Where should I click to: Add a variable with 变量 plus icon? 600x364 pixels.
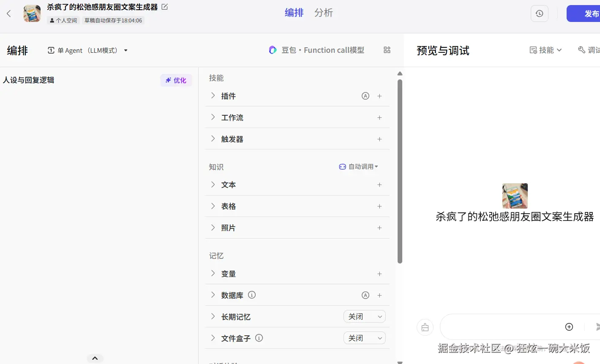pyautogui.click(x=379, y=274)
